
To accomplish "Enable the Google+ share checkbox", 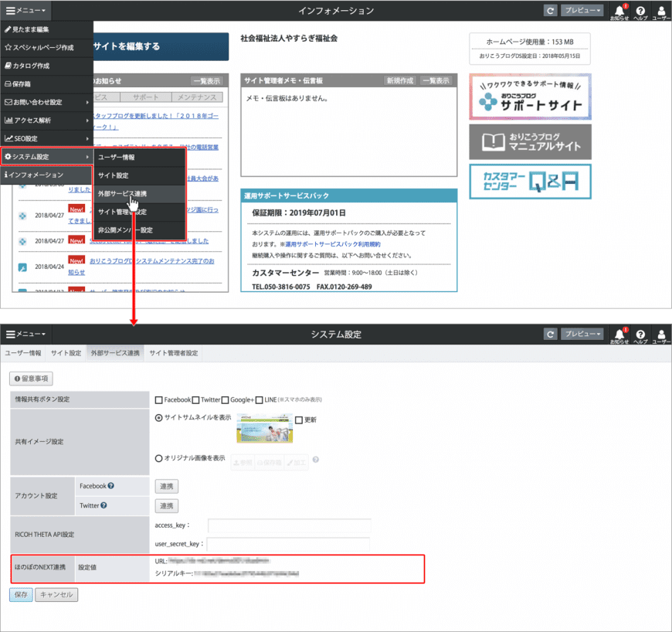I will (225, 400).
